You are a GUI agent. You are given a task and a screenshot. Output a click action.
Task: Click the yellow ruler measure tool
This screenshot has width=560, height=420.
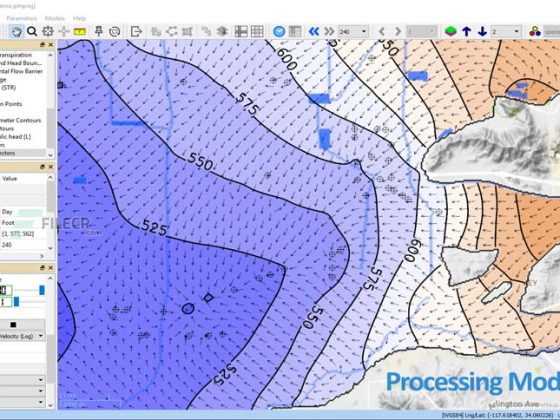point(80,31)
